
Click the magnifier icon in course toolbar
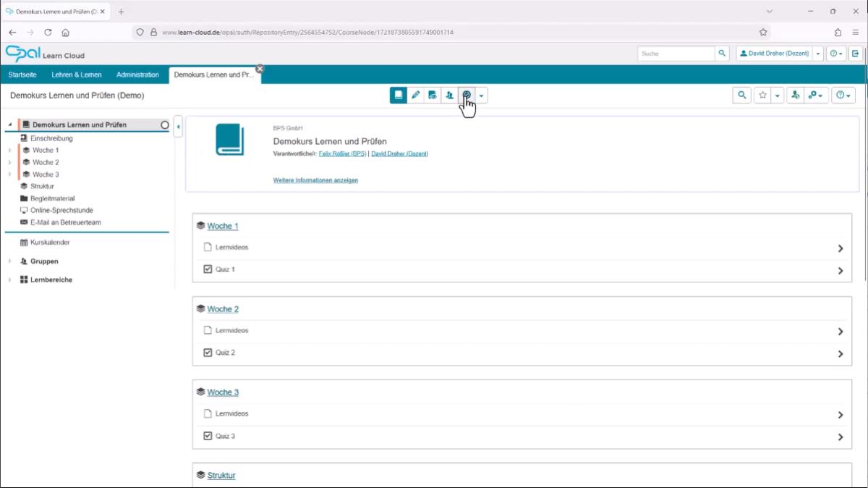(741, 95)
